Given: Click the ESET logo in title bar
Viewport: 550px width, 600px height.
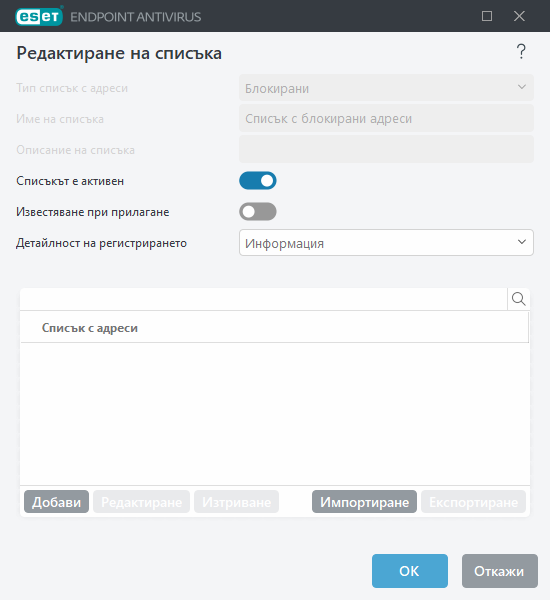Looking at the screenshot, I should tap(39, 16).
